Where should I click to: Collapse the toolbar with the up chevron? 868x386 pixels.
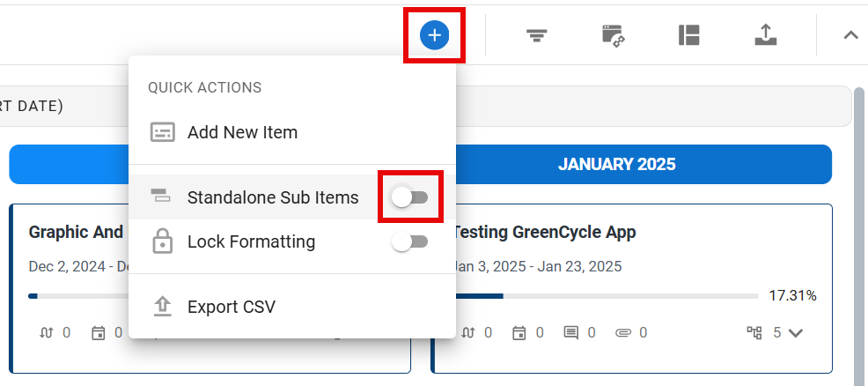point(850,35)
